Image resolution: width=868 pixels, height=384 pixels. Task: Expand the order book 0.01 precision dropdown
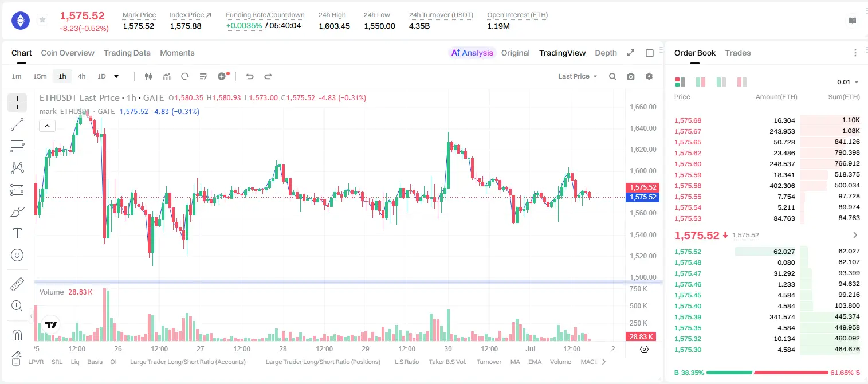(847, 82)
